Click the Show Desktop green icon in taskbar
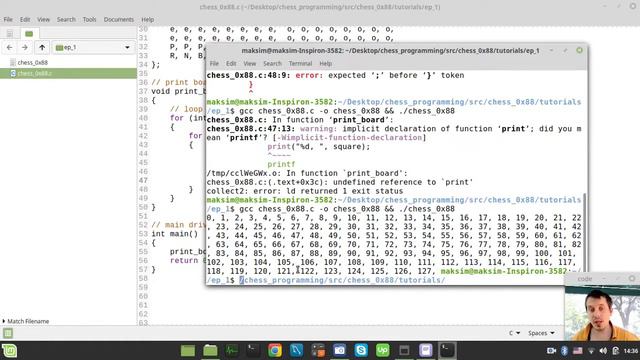This screenshot has width=640, height=360. tap(188, 351)
